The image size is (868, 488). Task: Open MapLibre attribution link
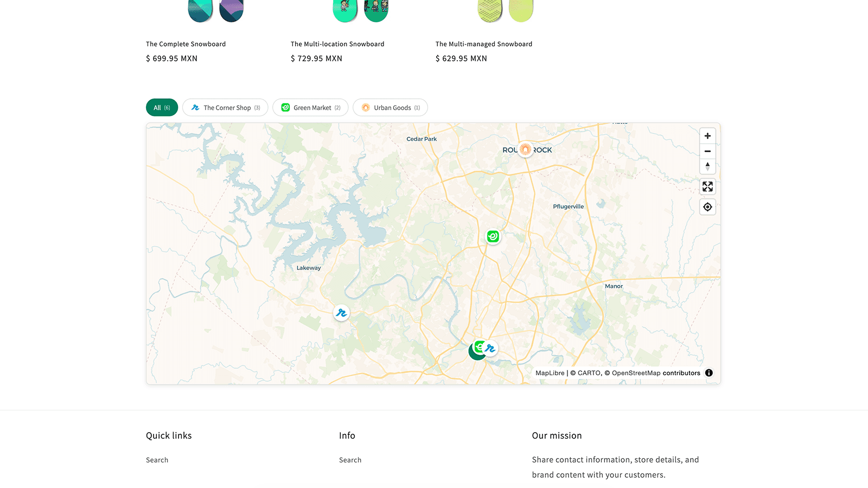pyautogui.click(x=550, y=373)
